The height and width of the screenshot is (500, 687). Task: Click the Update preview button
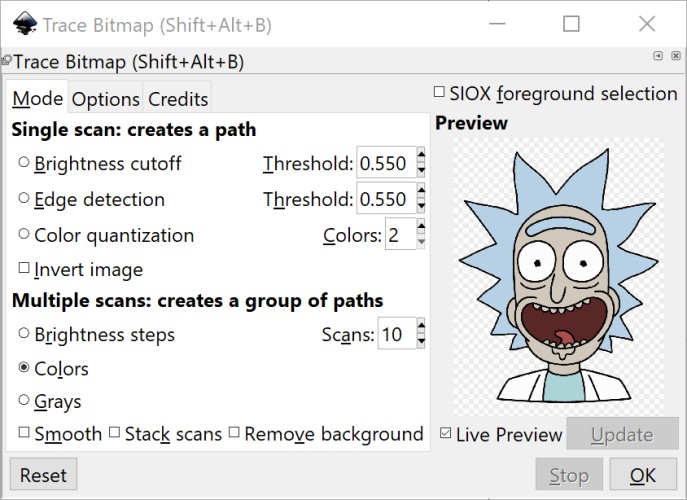point(622,434)
